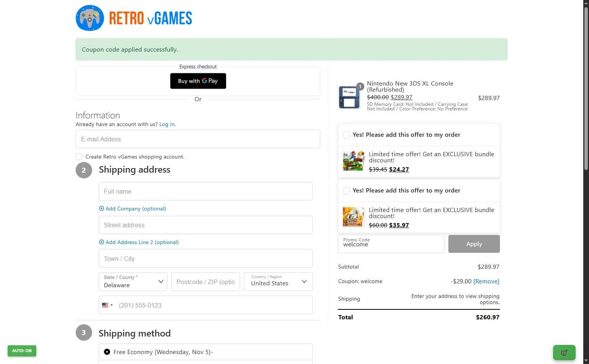
Task: Click the Super Mario 3D Land offer thumbnail
Action: (354, 161)
